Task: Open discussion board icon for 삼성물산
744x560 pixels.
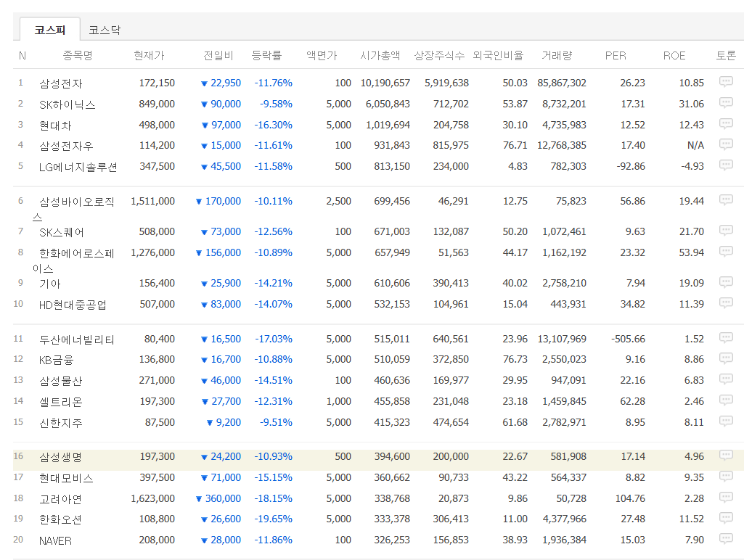Action: click(726, 379)
